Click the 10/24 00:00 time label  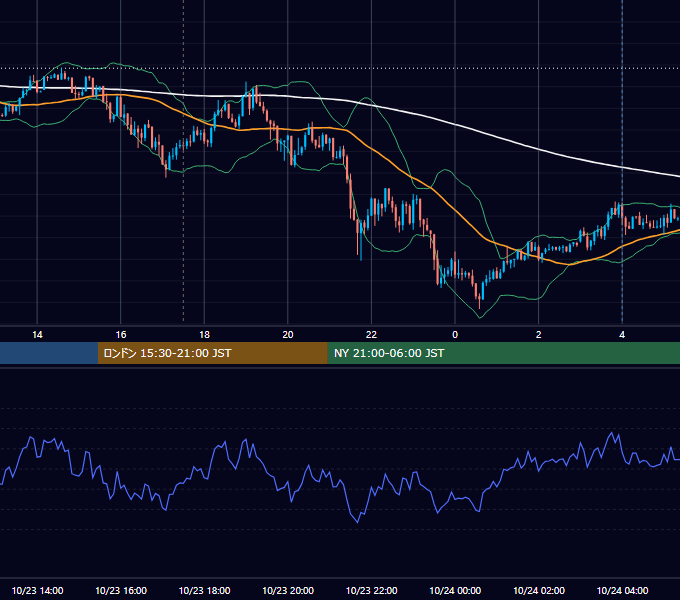[x=455, y=590]
